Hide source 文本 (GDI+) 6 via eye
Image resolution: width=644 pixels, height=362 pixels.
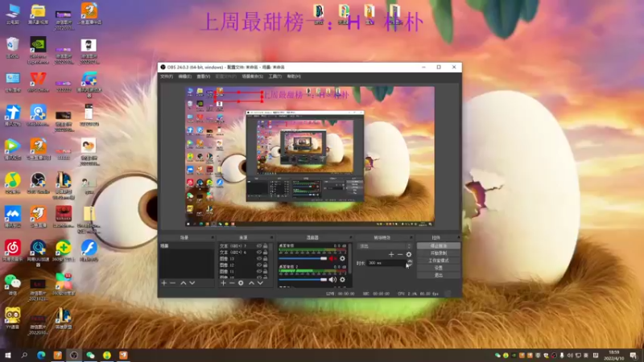point(259,252)
